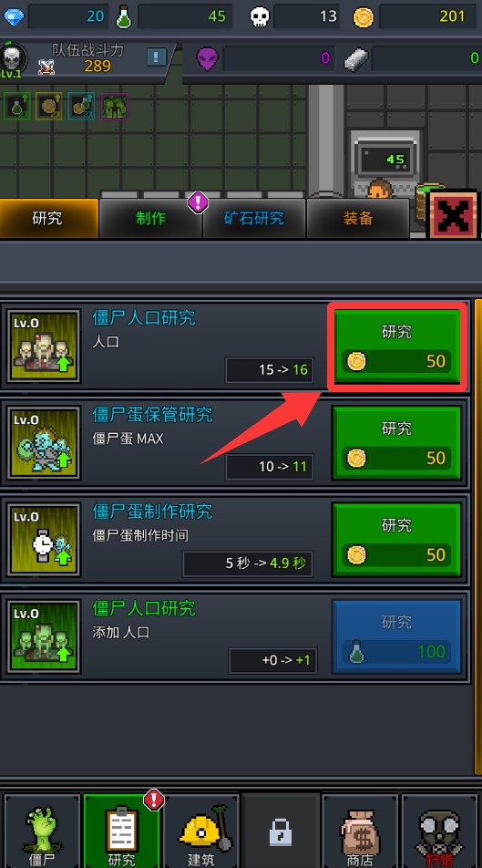Tap the purple zombie buff icon
482x868 pixels.
coord(115,107)
